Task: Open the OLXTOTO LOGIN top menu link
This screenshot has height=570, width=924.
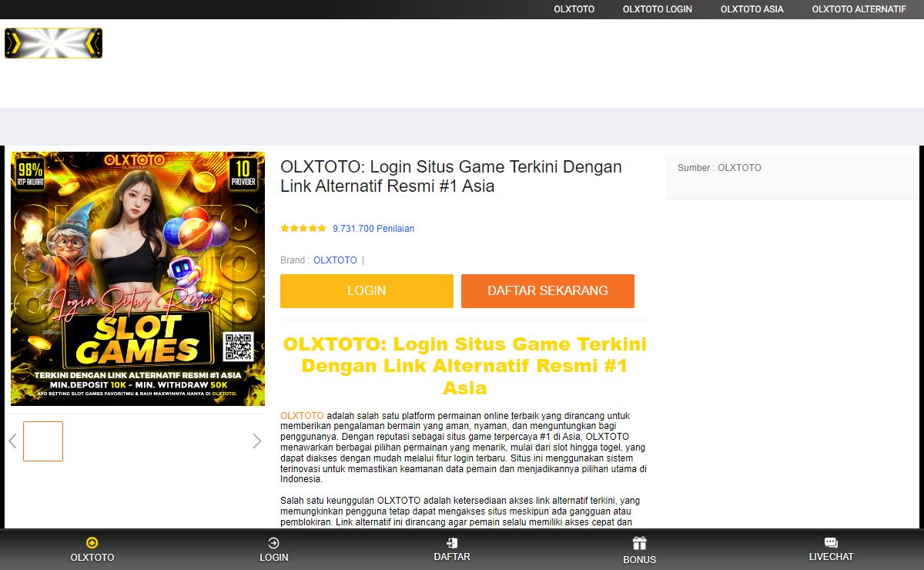Action: click(x=658, y=9)
